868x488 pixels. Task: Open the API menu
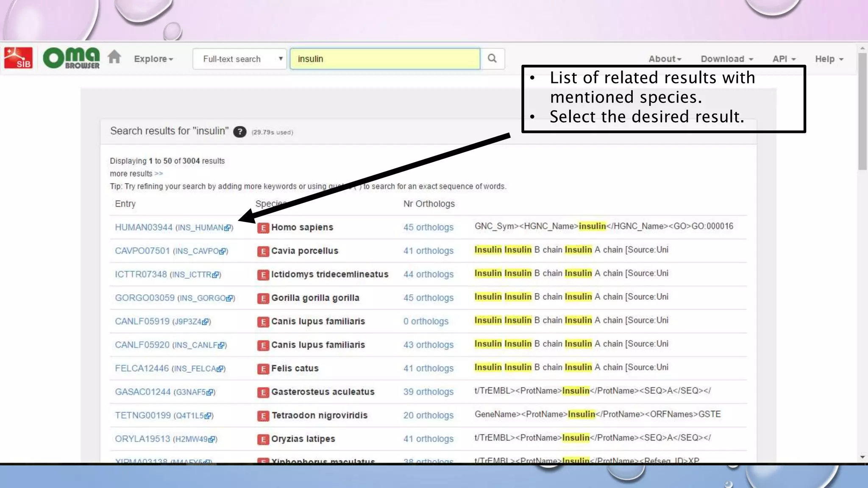[784, 59]
